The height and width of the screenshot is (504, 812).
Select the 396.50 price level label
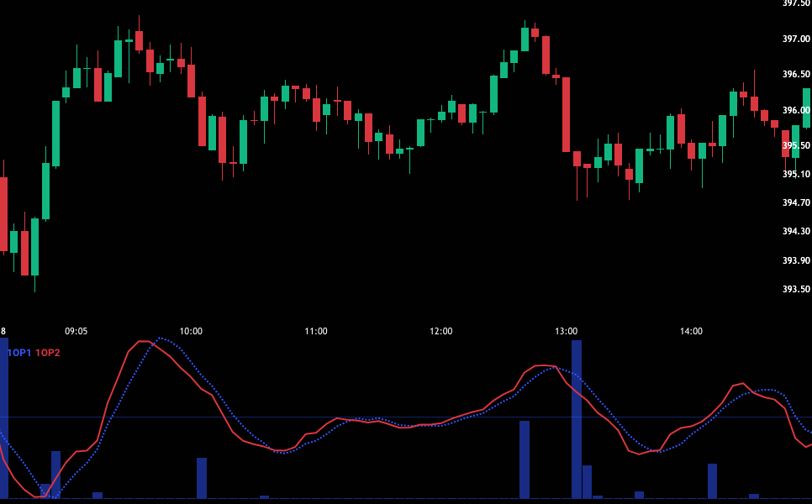796,74
